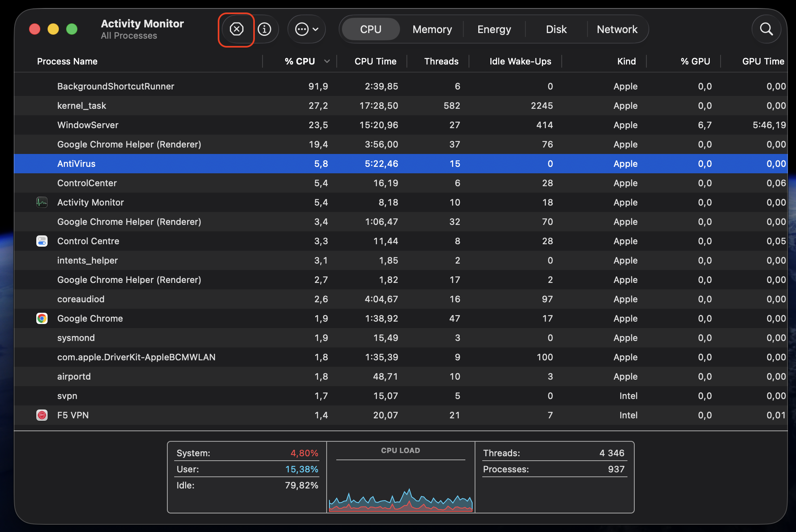Click the Stop process (X) toolbar icon
The width and height of the screenshot is (796, 532).
237,29
